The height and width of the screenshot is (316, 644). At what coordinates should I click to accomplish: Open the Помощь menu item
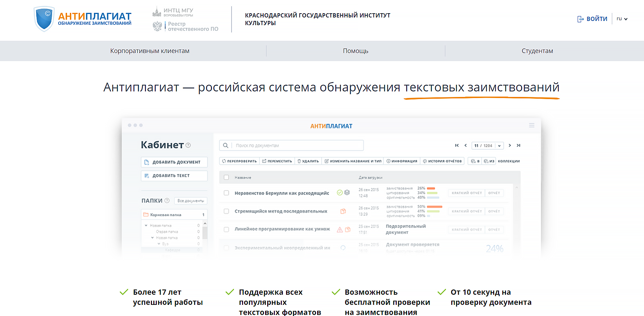[356, 51]
